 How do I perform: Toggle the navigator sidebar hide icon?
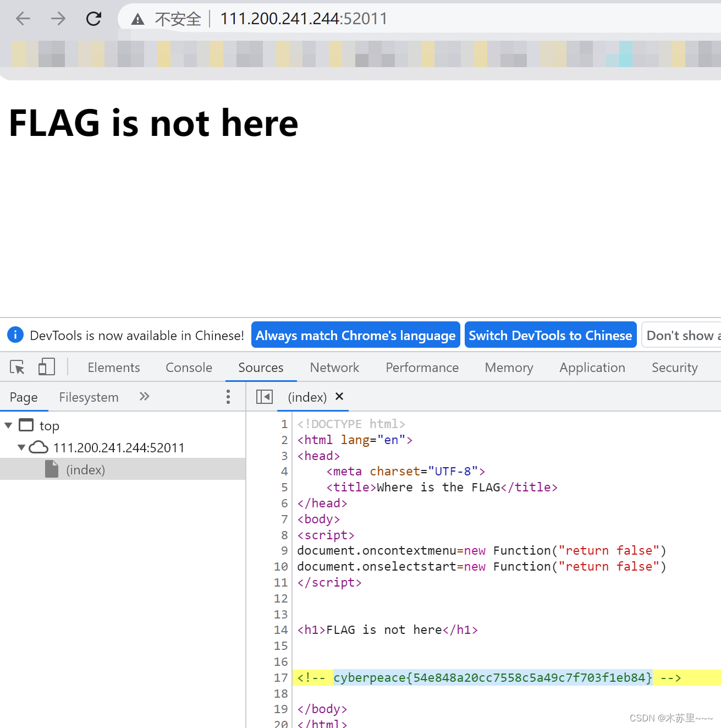click(265, 397)
